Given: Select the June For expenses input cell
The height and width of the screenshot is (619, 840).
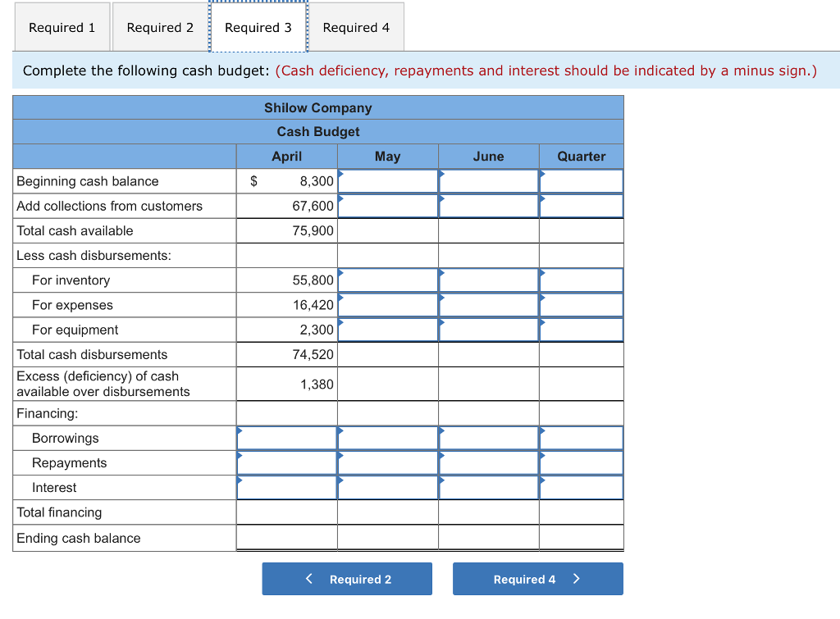Looking at the screenshot, I should [x=488, y=304].
